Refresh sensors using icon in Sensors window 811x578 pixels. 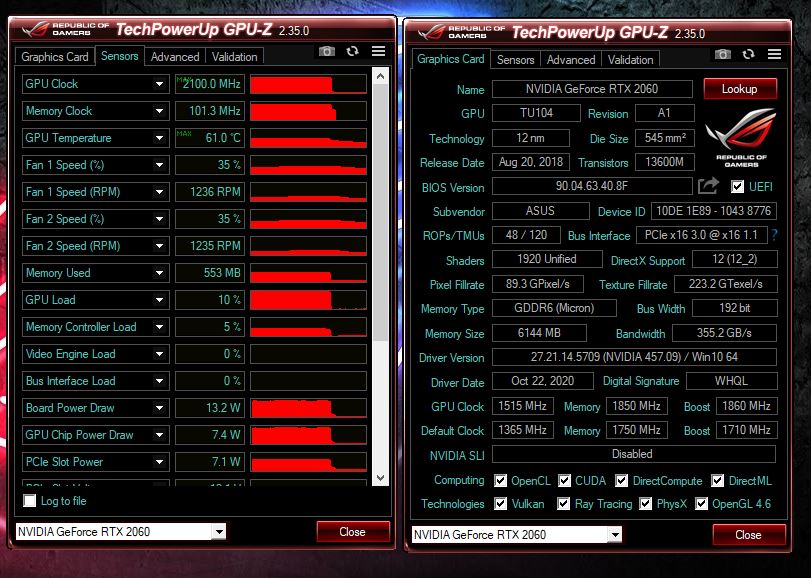click(x=353, y=51)
